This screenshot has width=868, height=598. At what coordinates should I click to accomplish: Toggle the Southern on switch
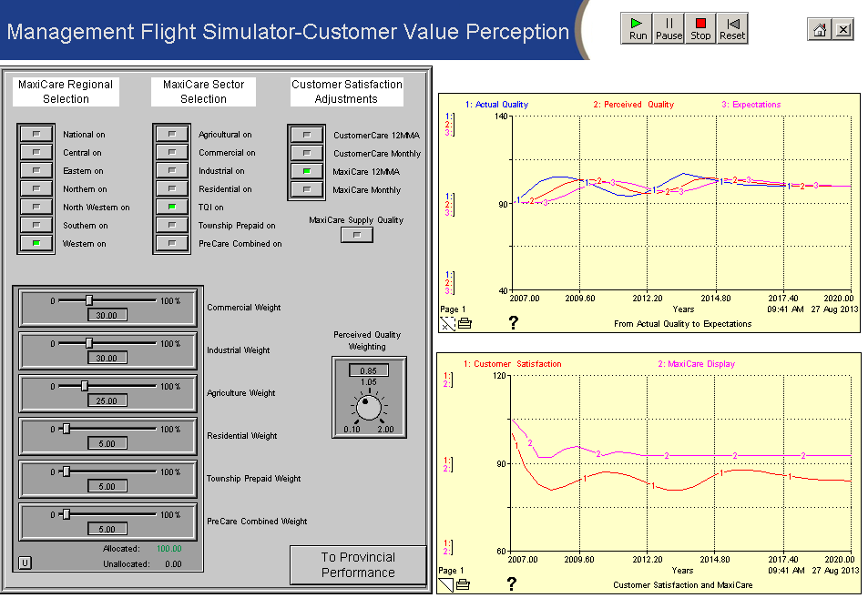coord(36,225)
